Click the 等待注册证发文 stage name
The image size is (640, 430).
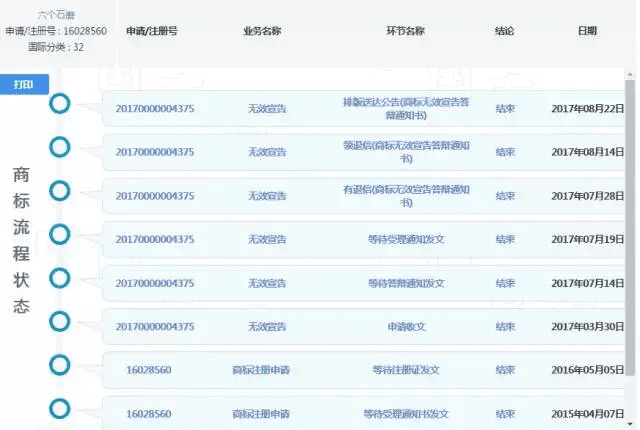coord(406,370)
